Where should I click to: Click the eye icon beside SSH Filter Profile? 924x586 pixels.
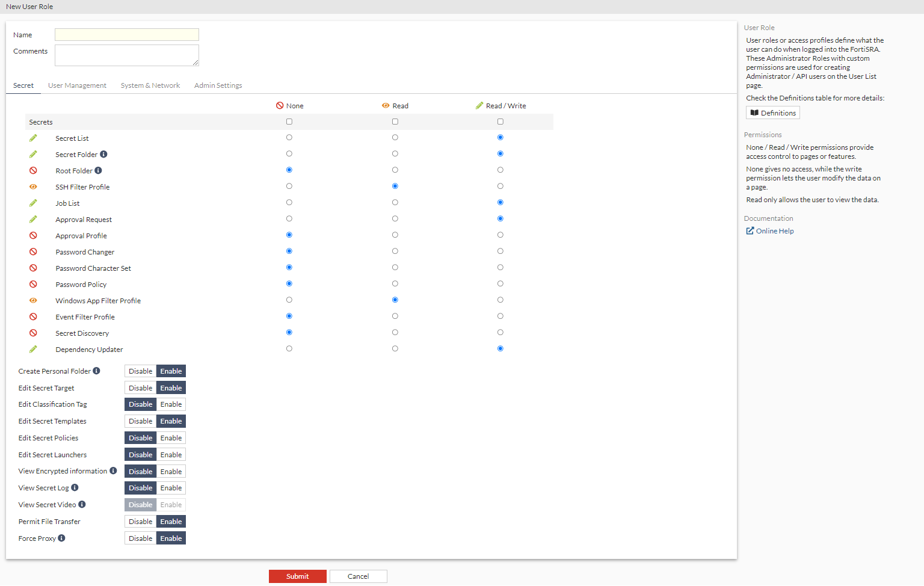pyautogui.click(x=33, y=187)
